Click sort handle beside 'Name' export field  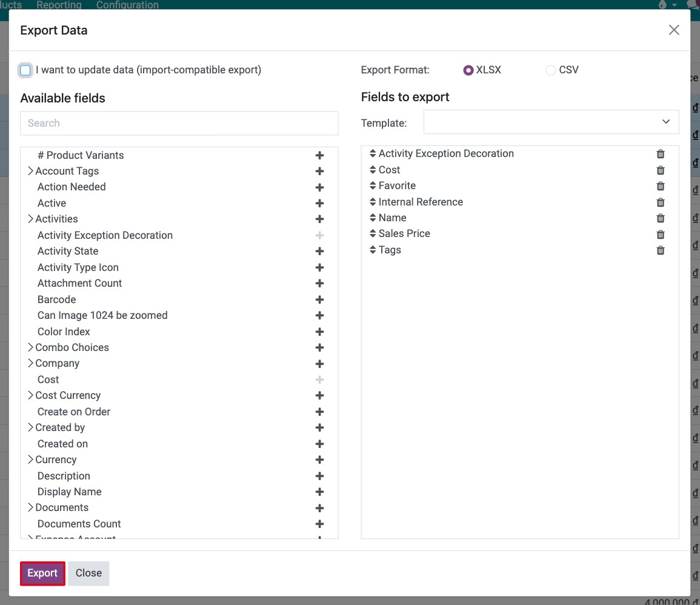373,218
